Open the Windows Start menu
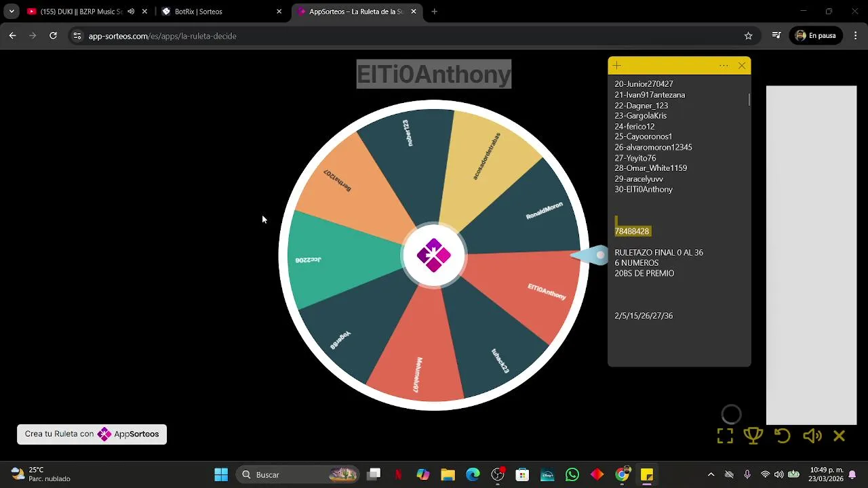Image resolution: width=868 pixels, height=488 pixels. [x=221, y=474]
